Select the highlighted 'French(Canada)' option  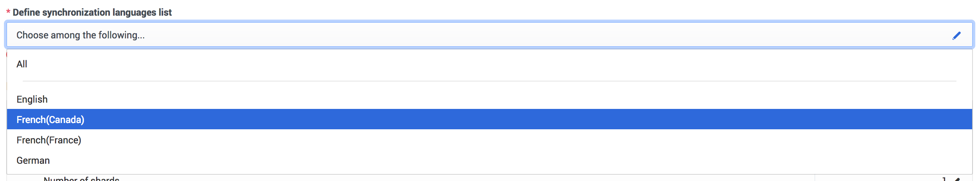point(50,120)
